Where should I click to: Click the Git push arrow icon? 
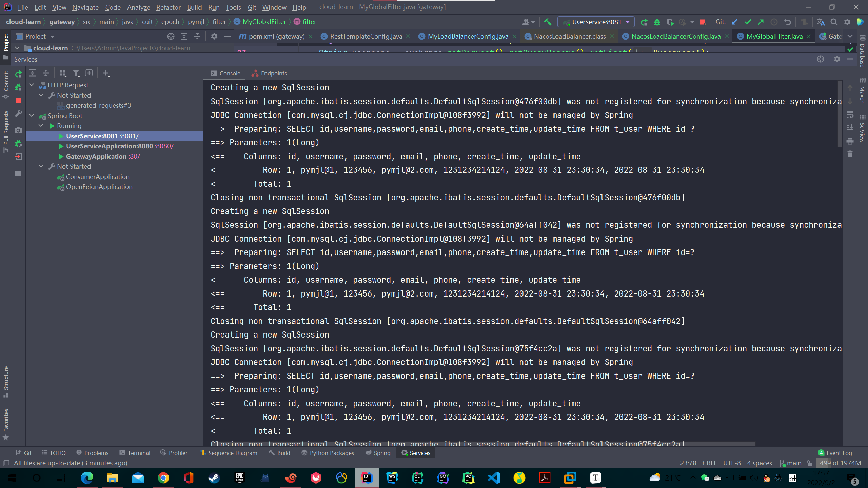tap(761, 22)
